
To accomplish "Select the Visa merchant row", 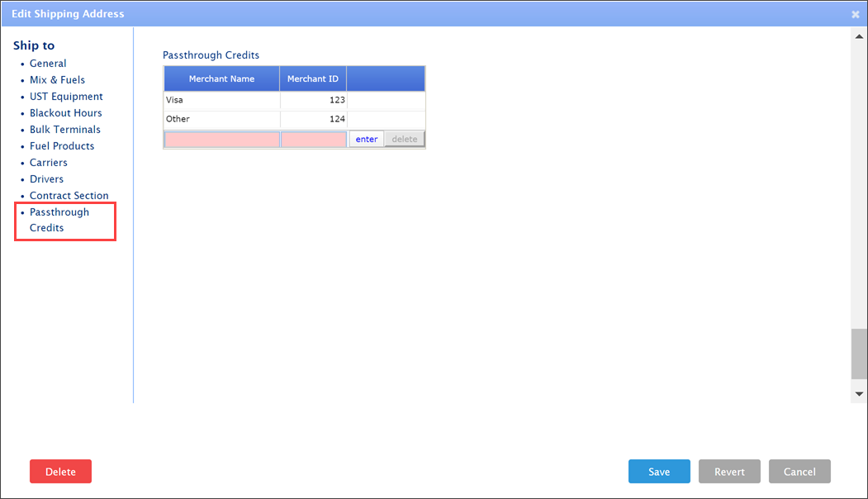I will 221,100.
